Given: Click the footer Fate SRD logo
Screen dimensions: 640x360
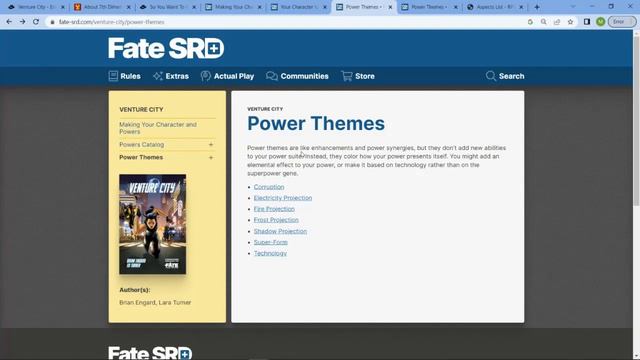Looking at the screenshot, I should [150, 353].
